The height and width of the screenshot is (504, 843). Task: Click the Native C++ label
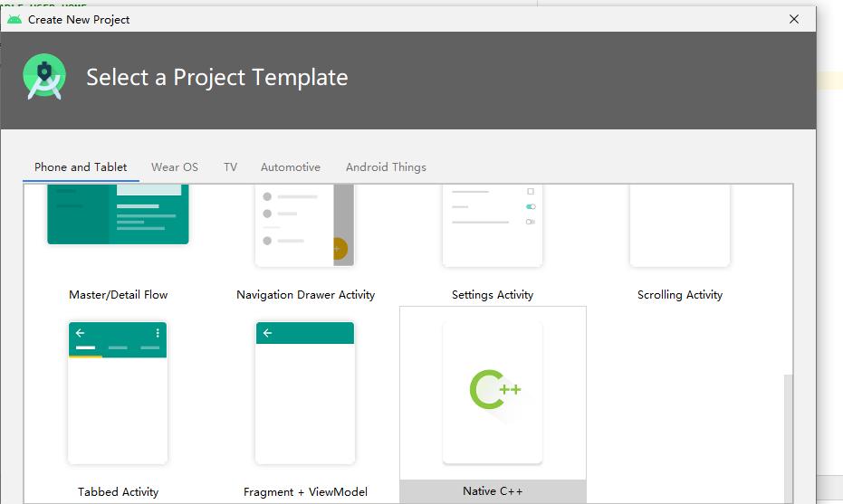pyautogui.click(x=493, y=491)
